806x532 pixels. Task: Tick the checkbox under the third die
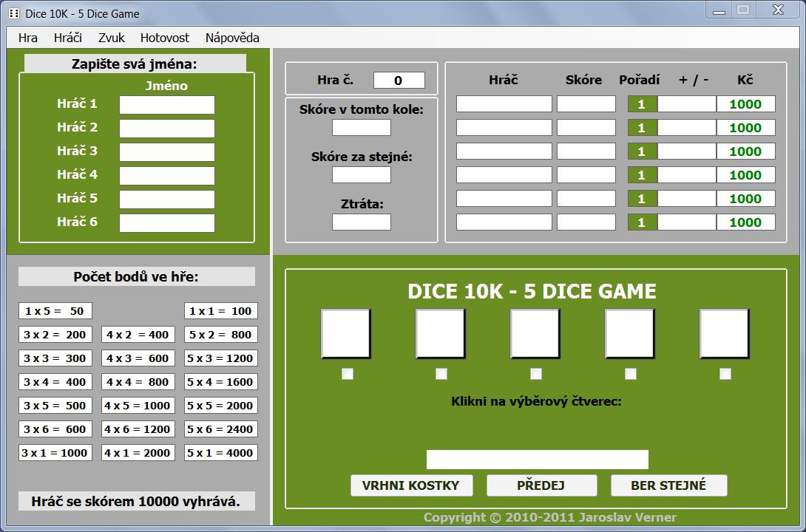[x=536, y=374]
